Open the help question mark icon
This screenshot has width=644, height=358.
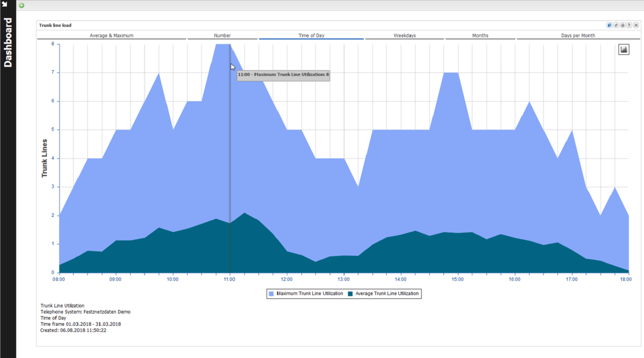tap(629, 25)
